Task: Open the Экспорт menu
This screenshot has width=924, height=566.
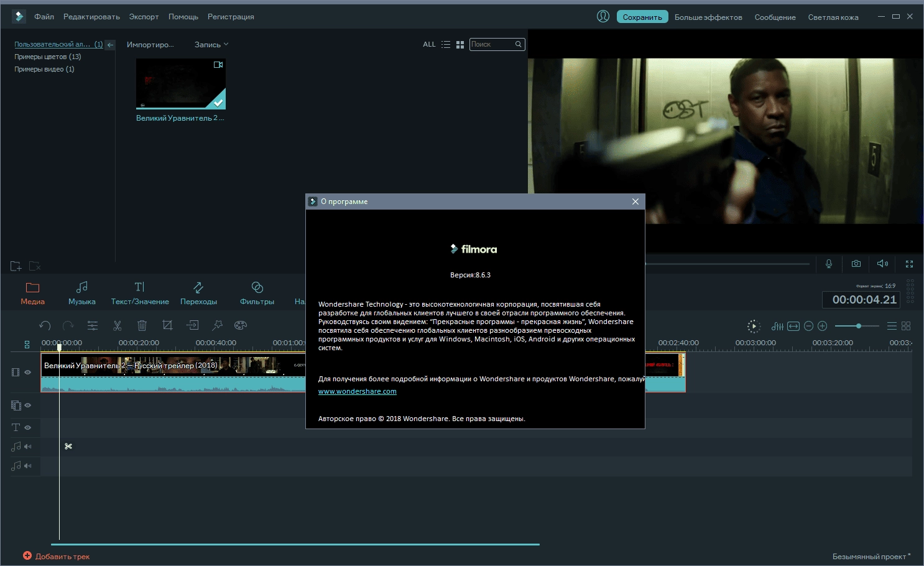Action: click(x=144, y=17)
